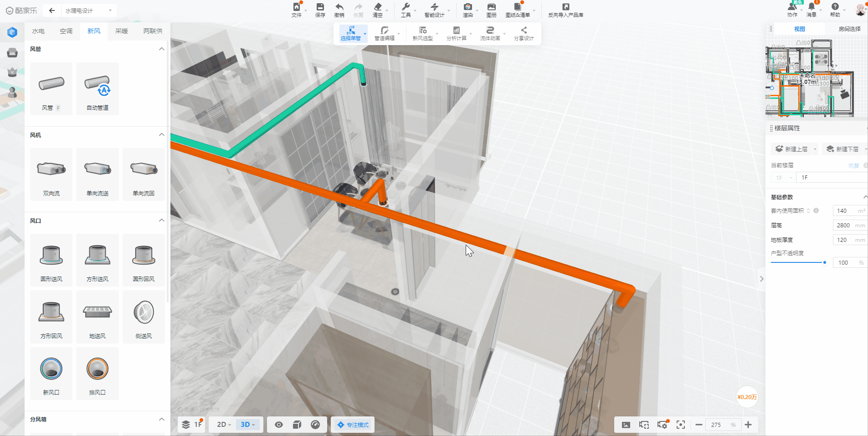Click the 保存 save icon
Image resolution: width=868 pixels, height=436 pixels.
[x=320, y=10]
